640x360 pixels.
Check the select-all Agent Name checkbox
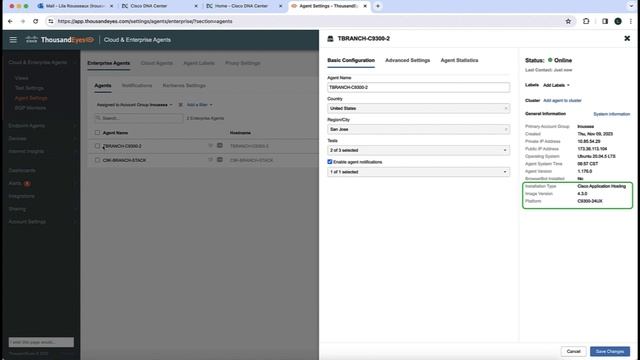[x=97, y=133]
